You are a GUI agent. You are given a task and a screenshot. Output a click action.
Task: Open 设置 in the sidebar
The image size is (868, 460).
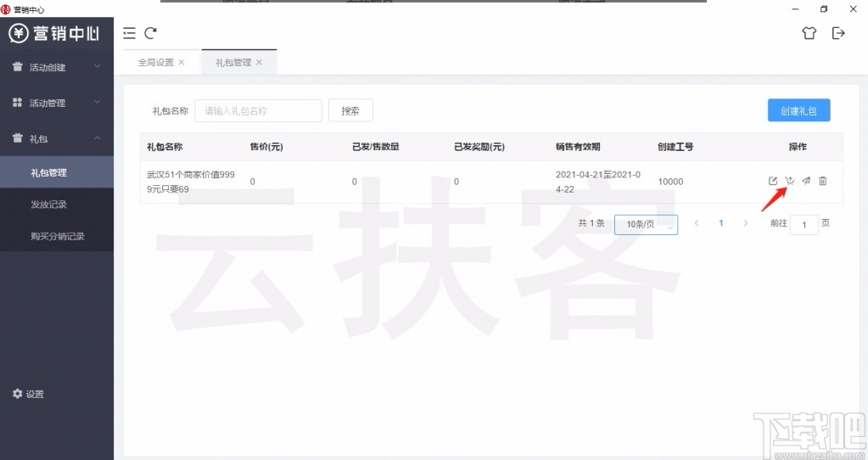35,394
